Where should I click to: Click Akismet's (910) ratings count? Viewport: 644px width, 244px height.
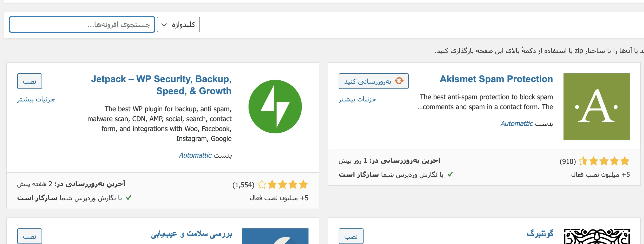point(568,162)
